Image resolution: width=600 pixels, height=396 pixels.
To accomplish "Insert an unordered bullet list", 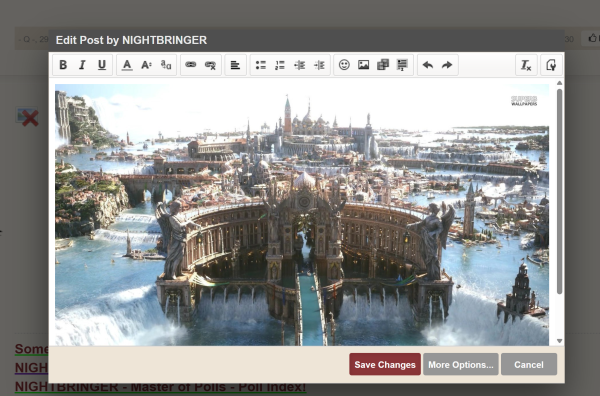I will tap(261, 65).
